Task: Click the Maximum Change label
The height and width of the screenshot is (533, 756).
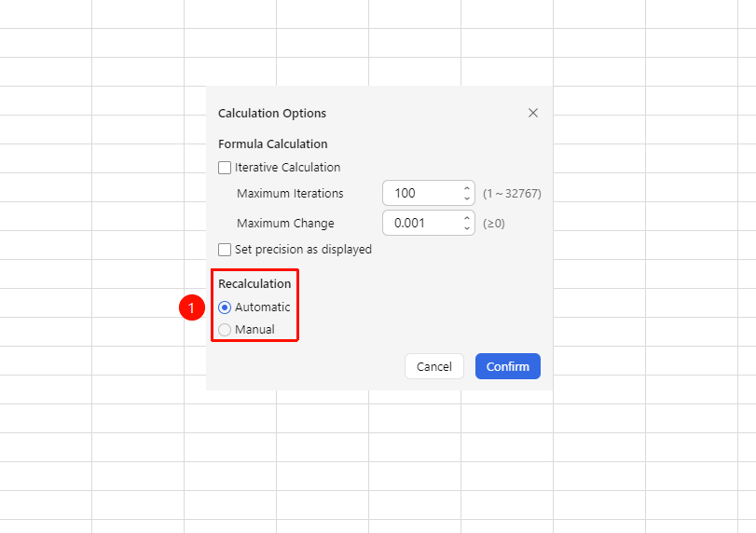Action: [285, 224]
